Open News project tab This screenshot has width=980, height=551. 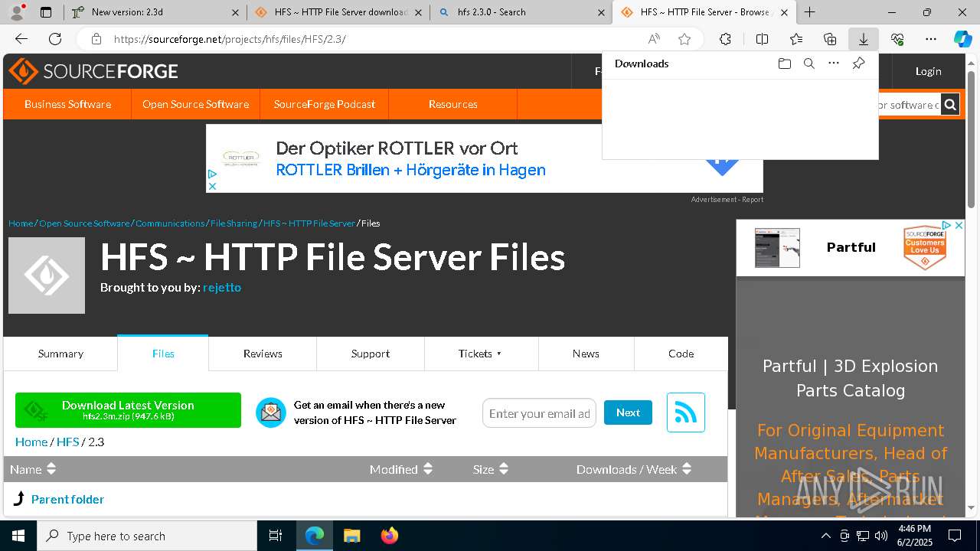(586, 354)
